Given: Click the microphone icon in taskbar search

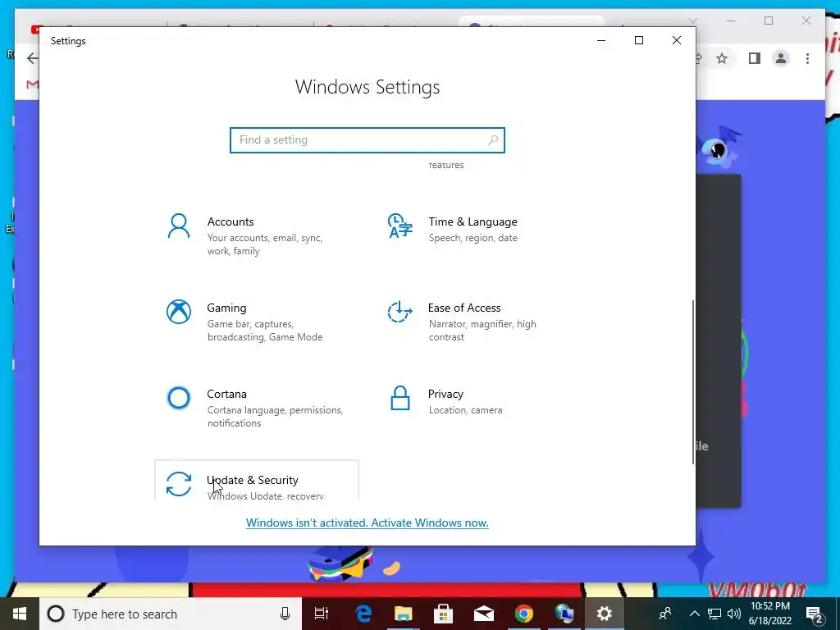Looking at the screenshot, I should pos(285,614).
